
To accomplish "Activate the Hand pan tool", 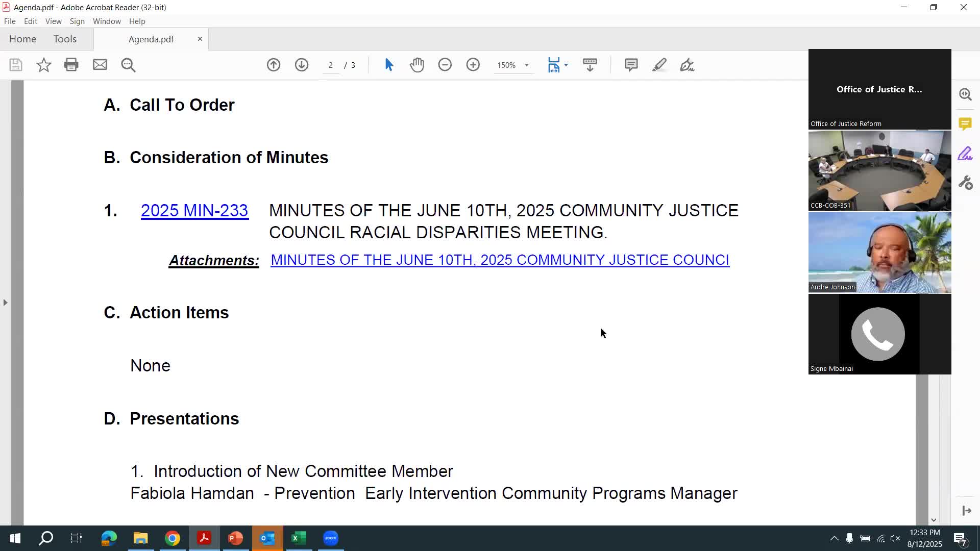I will (417, 65).
